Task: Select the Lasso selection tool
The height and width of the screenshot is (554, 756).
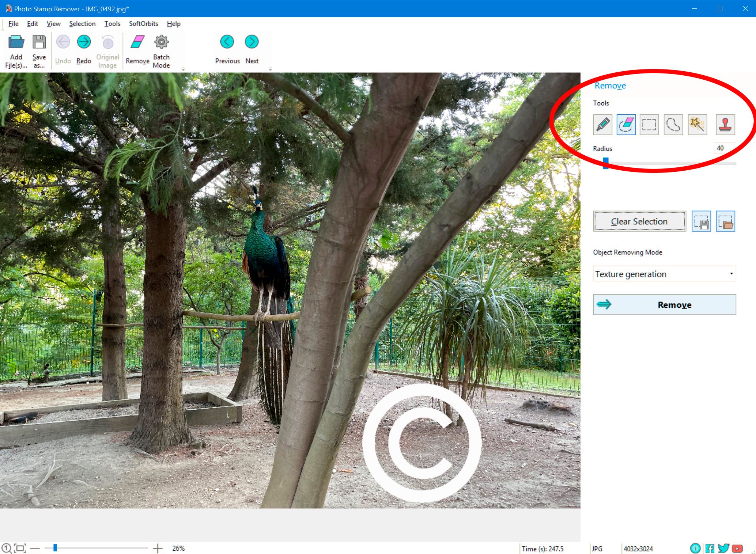Action: [x=674, y=124]
